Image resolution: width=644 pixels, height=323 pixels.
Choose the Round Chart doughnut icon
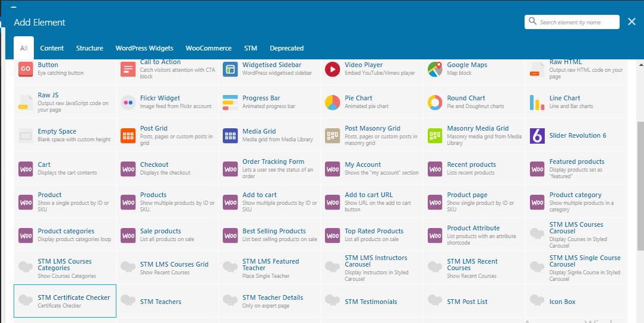[435, 102]
